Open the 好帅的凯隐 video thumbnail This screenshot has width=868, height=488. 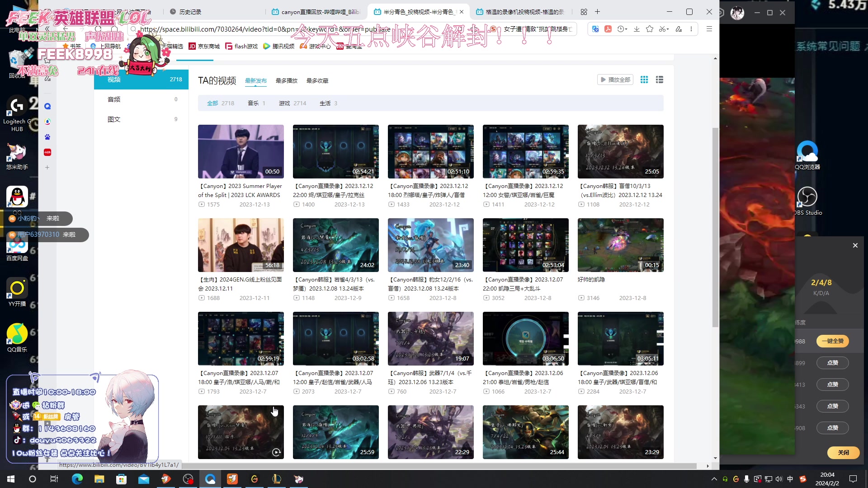pos(621,245)
